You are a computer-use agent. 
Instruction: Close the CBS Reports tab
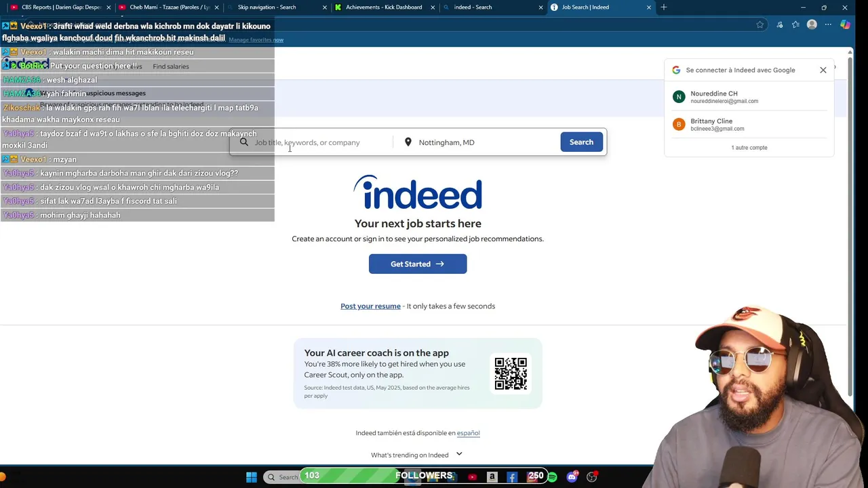[108, 7]
